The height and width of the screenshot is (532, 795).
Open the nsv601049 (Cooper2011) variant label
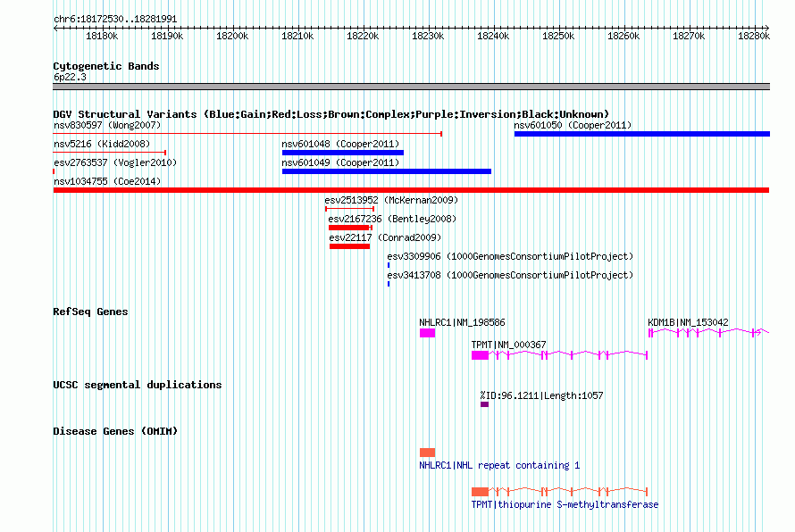(x=340, y=162)
